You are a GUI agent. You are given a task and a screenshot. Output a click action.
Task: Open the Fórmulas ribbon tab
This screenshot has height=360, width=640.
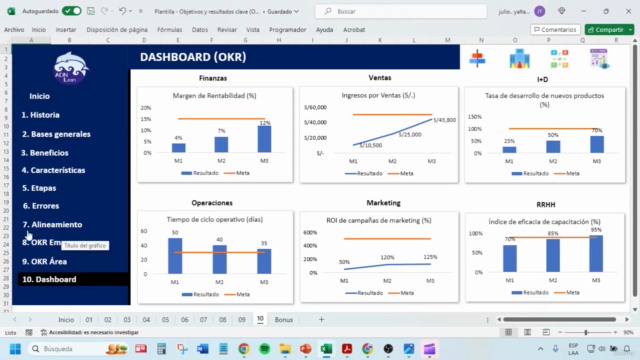(169, 29)
